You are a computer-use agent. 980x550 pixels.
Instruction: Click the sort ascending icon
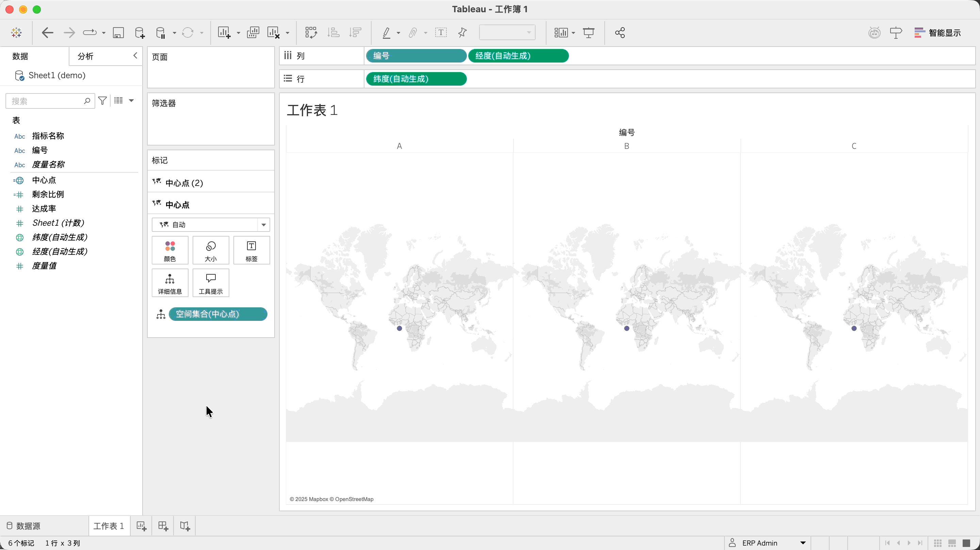point(333,33)
